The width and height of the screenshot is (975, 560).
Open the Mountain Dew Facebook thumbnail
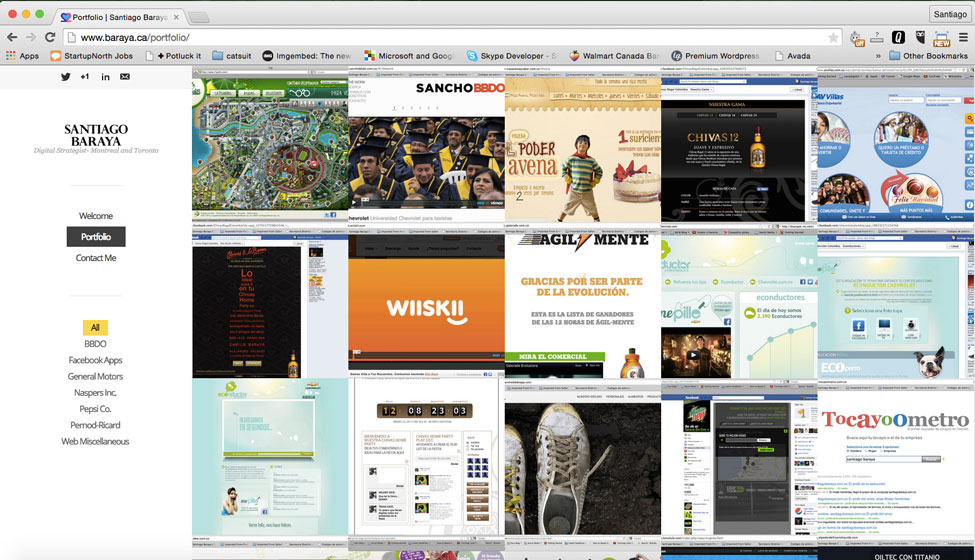[x=739, y=457]
